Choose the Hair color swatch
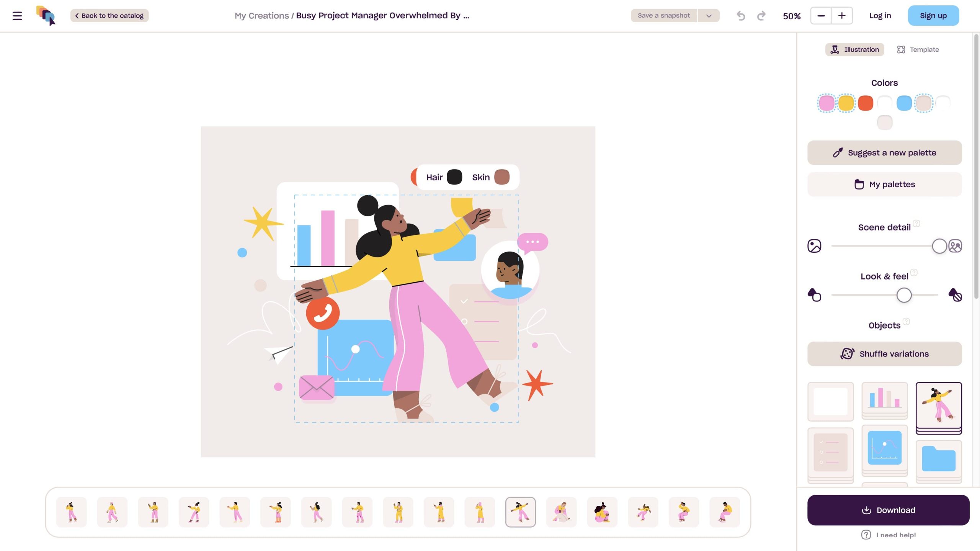This screenshot has height=551, width=980. 454,177
